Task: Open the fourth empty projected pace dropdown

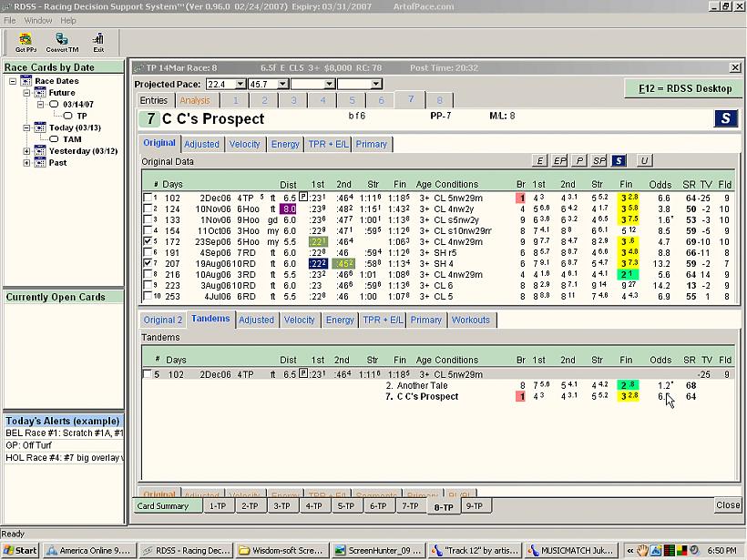Action: point(376,85)
